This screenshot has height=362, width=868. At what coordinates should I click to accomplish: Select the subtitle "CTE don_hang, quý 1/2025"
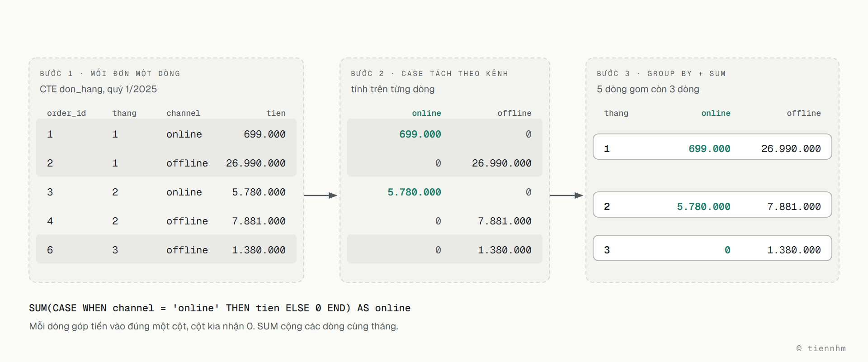[x=98, y=89]
